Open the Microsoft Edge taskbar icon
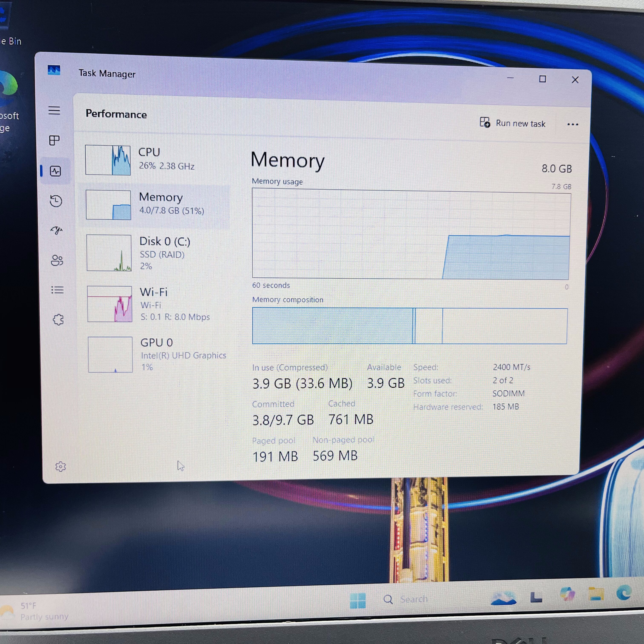 pyautogui.click(x=624, y=593)
